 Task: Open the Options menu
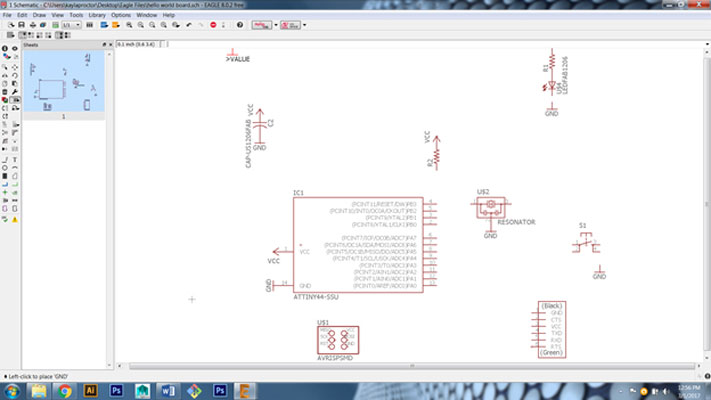pyautogui.click(x=121, y=15)
